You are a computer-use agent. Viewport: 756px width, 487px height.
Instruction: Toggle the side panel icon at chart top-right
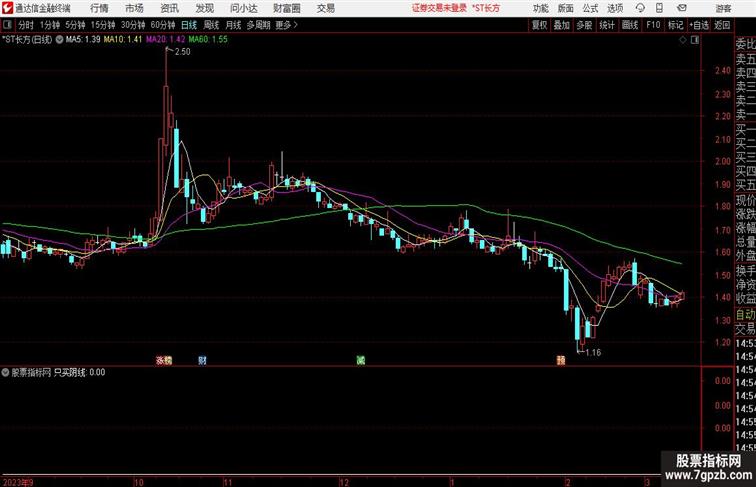click(x=695, y=40)
